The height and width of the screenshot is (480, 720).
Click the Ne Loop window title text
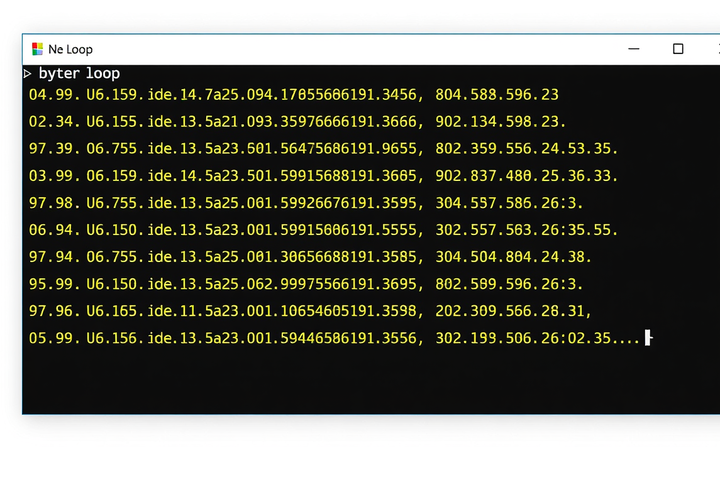pos(70,50)
